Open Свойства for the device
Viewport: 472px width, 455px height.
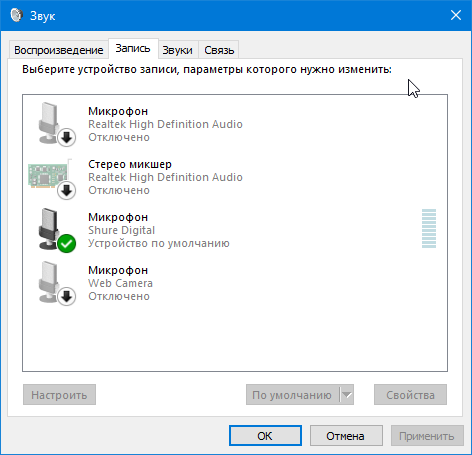pos(410,395)
